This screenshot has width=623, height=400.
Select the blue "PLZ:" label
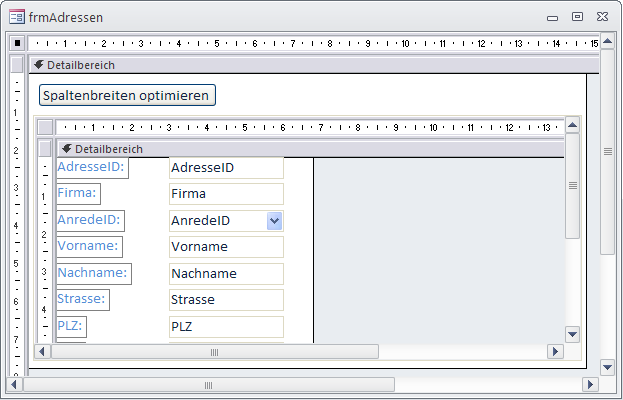coord(71,325)
